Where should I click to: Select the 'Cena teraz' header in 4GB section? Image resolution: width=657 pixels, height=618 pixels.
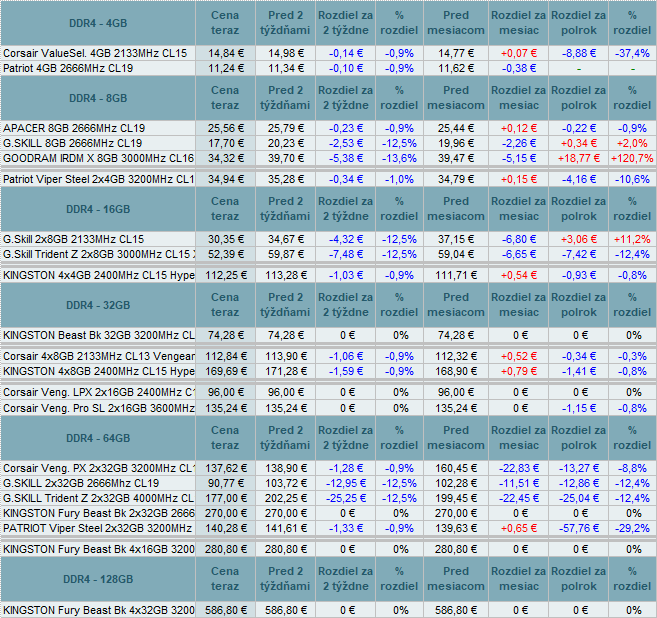coord(225,23)
